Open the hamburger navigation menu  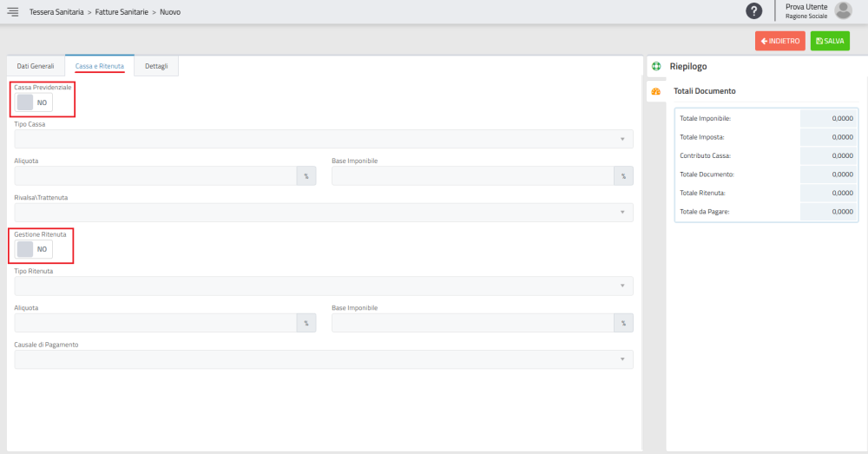(13, 11)
